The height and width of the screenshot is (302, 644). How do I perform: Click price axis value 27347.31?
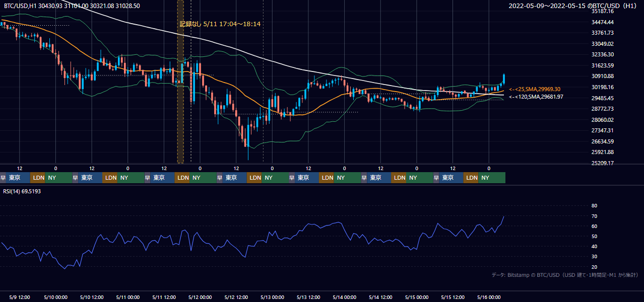[603, 130]
